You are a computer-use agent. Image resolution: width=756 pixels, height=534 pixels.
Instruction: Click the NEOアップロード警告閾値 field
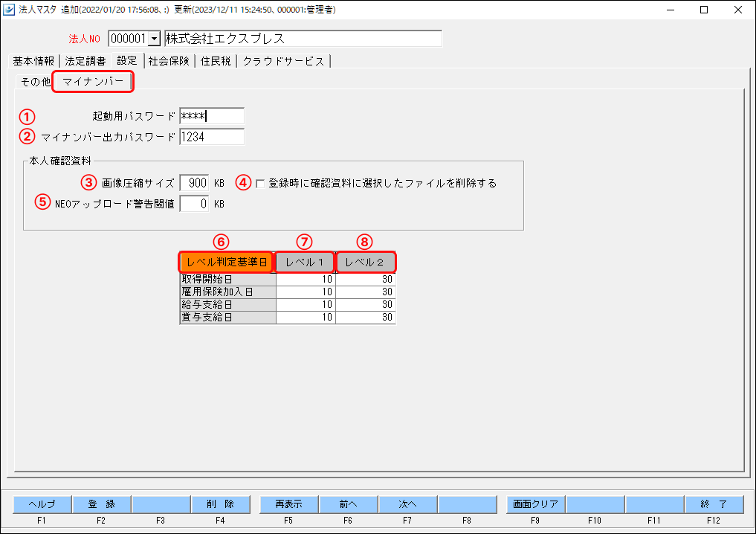[x=194, y=204]
